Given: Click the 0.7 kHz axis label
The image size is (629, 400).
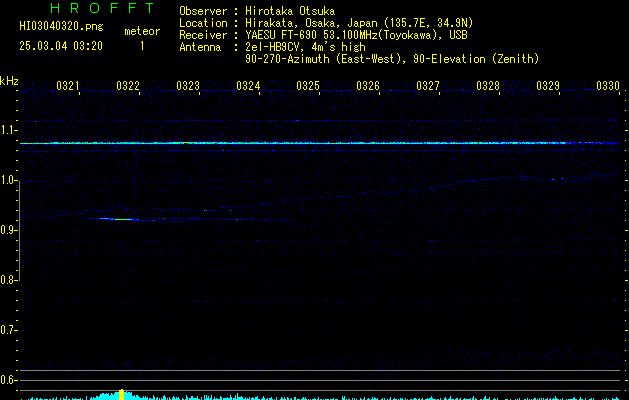Looking at the screenshot, I should pos(8,330).
